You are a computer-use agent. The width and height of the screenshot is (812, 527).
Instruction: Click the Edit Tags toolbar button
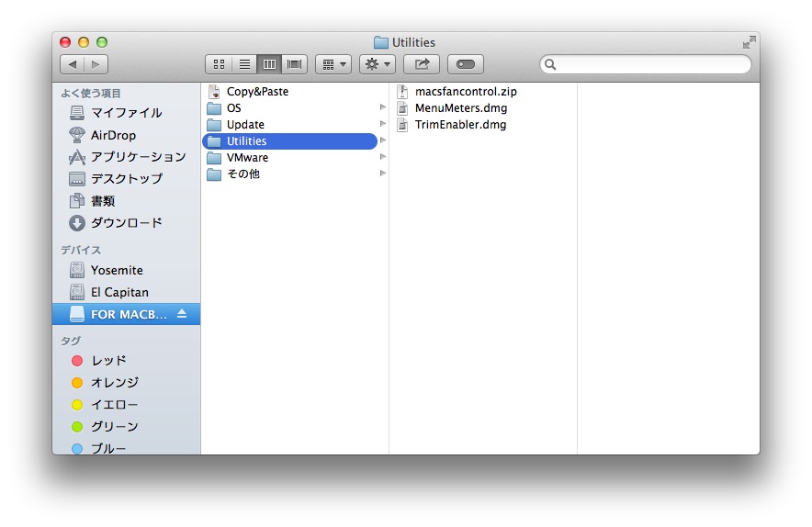click(x=466, y=64)
